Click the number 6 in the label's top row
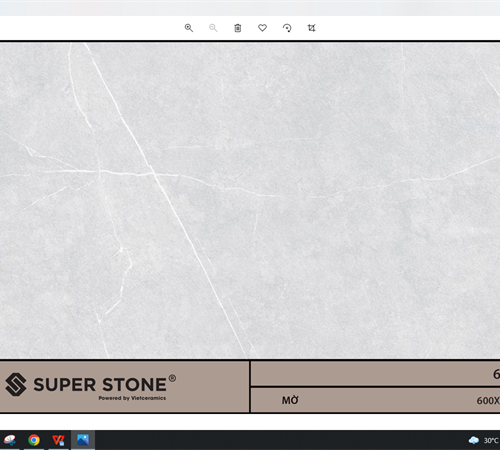 tap(496, 374)
